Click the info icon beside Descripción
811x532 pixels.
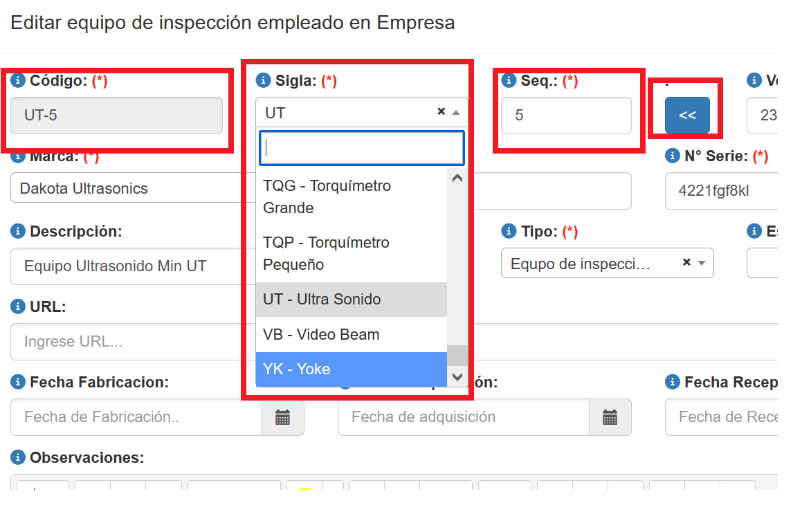point(18,232)
